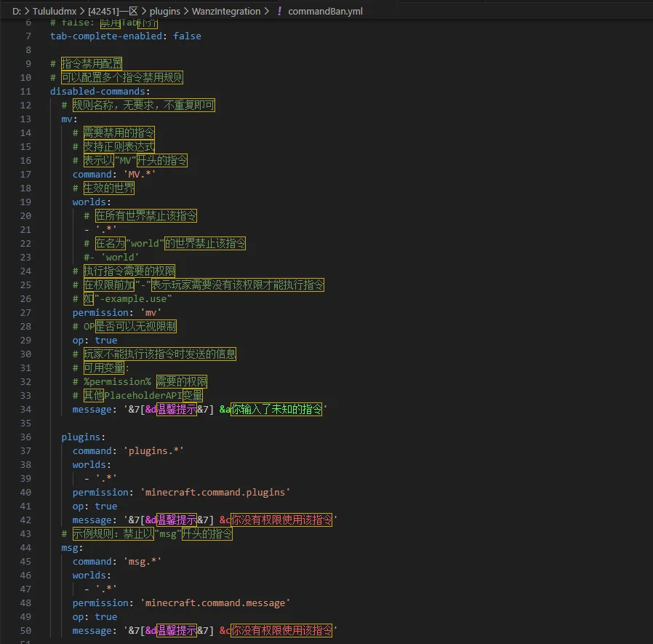The height and width of the screenshot is (644, 653).
Task: Click line number 13 in the gutter
Action: coord(25,119)
